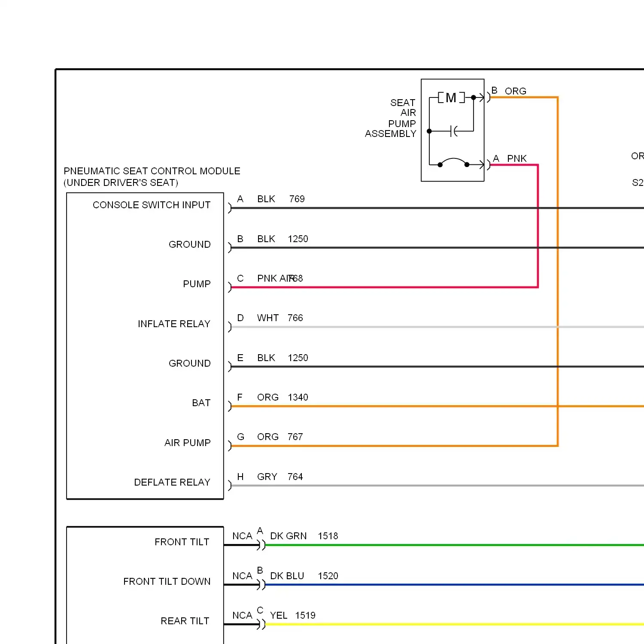The image size is (644, 644).
Task: Click the circuit breaker arc symbol in pump assembly
Action: pyautogui.click(x=453, y=162)
